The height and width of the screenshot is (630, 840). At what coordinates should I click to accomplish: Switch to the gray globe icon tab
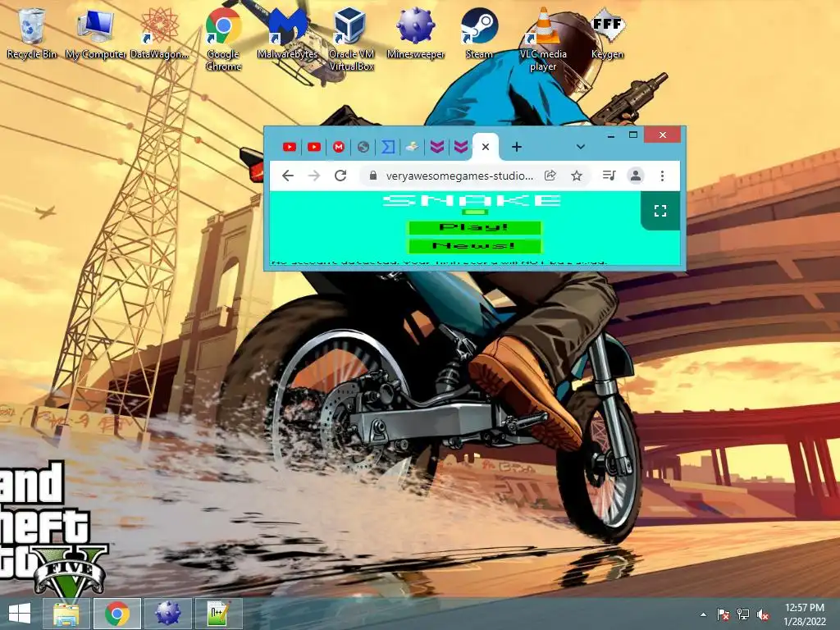coord(363,147)
